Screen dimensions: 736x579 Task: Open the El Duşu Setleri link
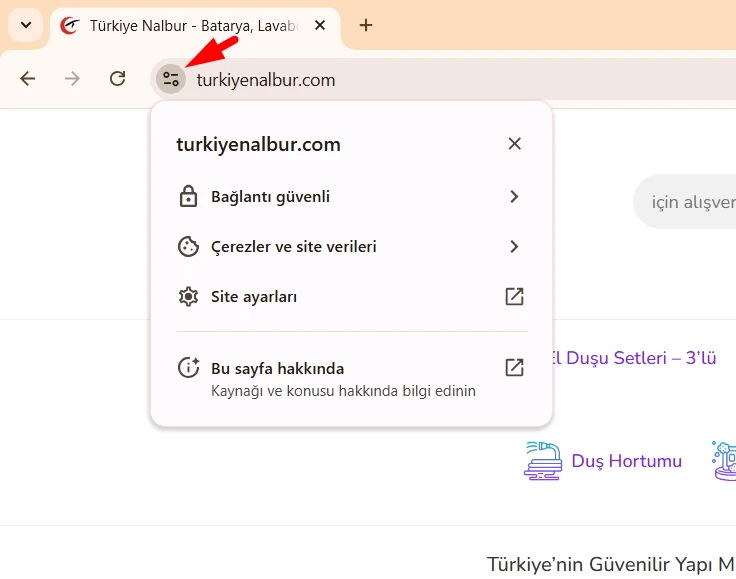(632, 358)
